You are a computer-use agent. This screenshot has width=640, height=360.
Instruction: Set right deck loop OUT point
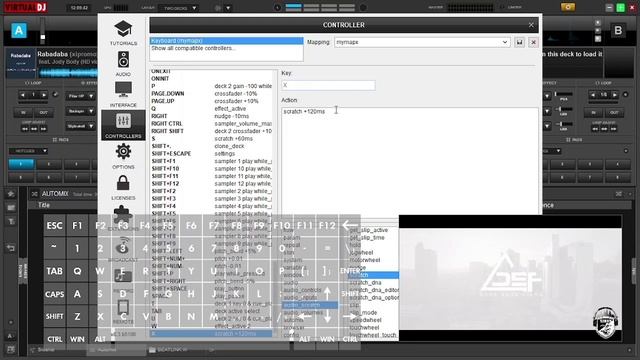click(614, 113)
